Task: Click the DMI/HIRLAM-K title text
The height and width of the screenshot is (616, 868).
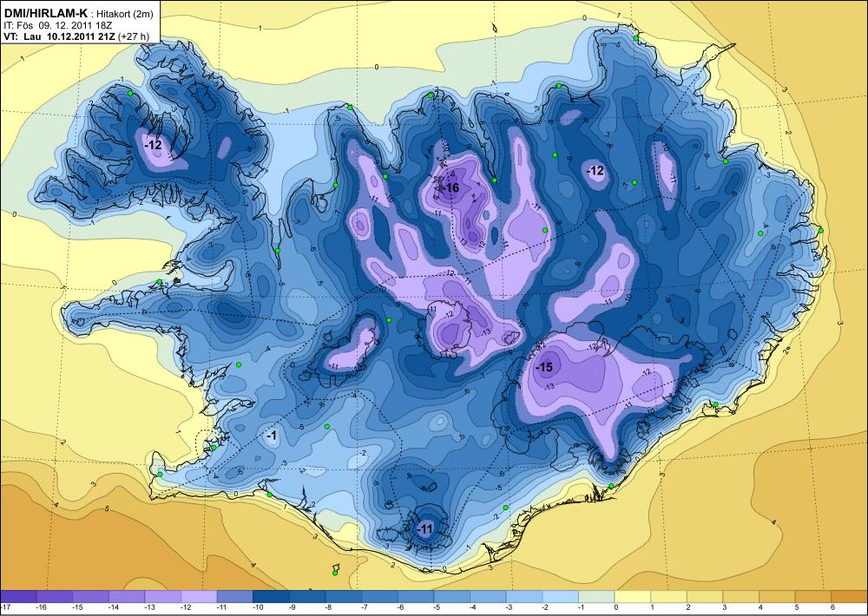Action: pos(45,15)
